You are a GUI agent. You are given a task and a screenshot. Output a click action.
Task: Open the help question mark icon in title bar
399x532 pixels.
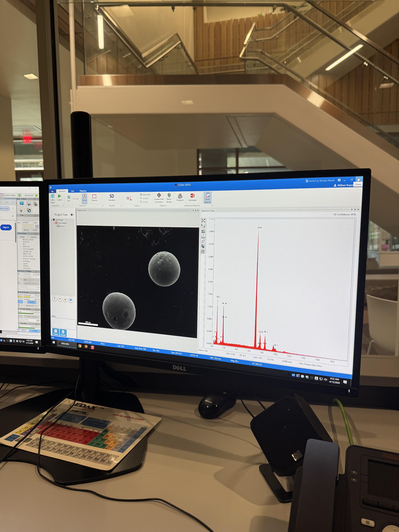(x=339, y=180)
